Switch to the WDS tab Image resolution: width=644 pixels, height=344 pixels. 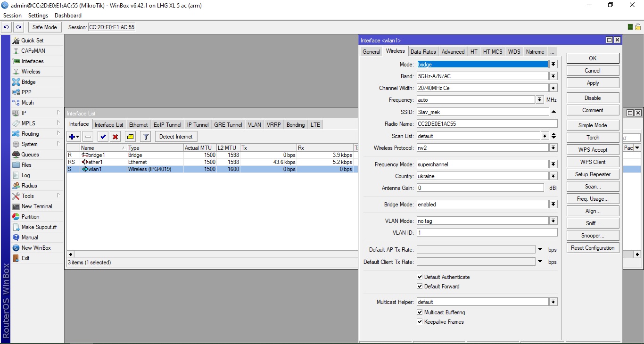[514, 52]
